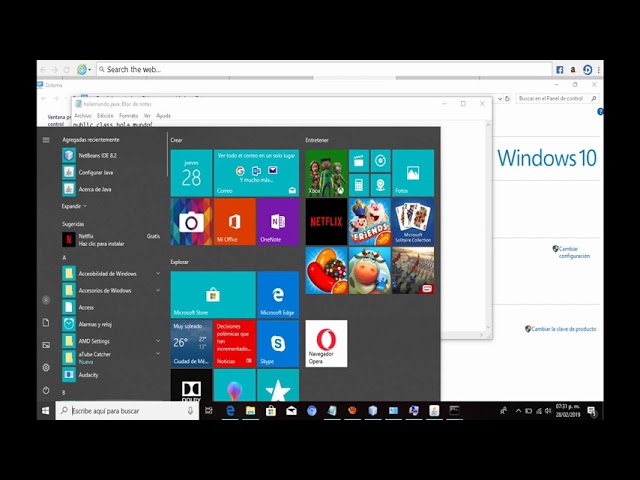Open the Xbox tile
Viewport: 640px width, 480px height.
tap(327, 173)
